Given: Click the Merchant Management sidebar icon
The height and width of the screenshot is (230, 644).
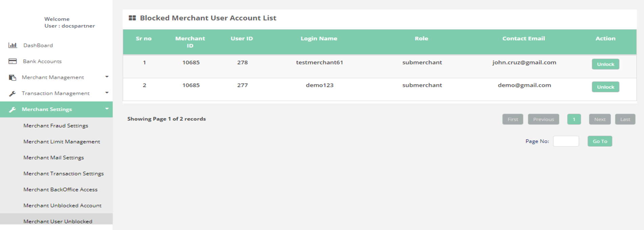Looking at the screenshot, I should (13, 77).
